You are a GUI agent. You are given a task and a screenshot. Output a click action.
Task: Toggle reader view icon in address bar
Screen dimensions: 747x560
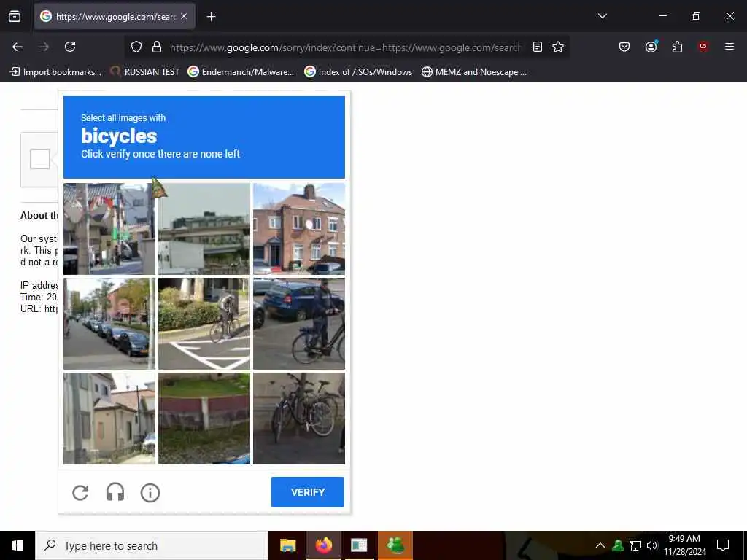click(x=538, y=47)
